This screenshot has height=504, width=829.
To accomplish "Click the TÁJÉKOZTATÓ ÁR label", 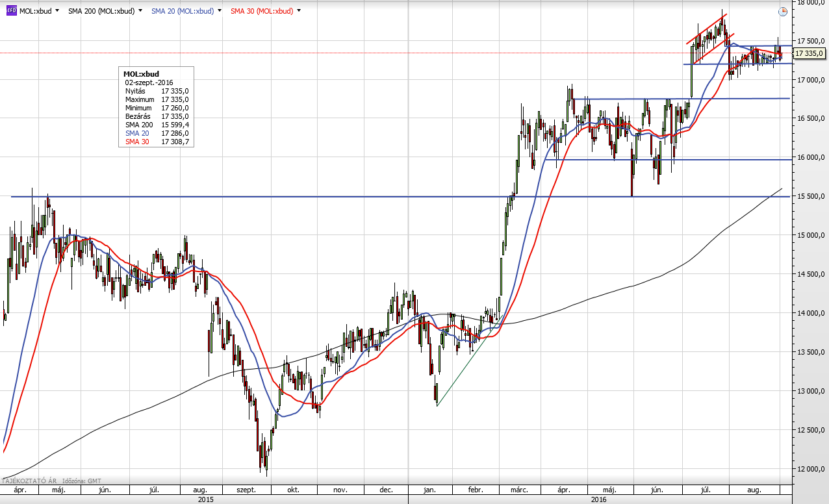I will point(28,481).
